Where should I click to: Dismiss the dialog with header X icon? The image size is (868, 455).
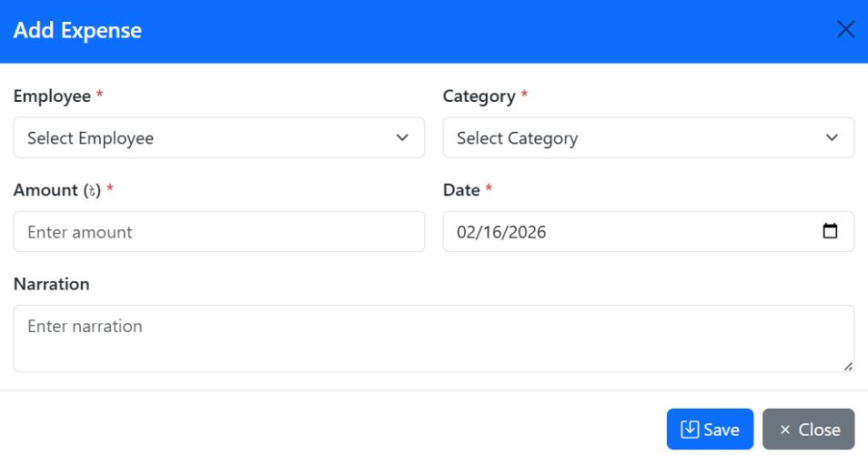coord(845,30)
